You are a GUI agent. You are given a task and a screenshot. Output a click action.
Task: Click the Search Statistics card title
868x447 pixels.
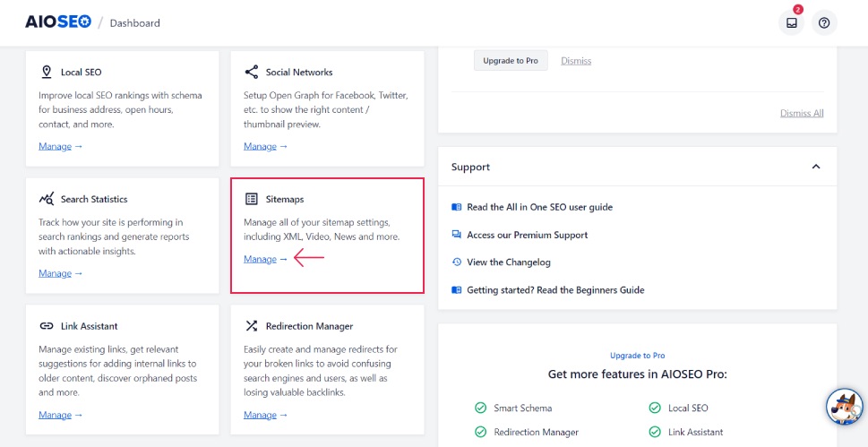[x=94, y=200]
